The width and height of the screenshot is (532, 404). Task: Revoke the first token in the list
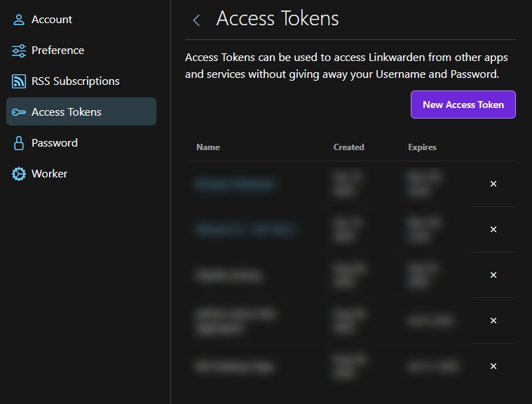[493, 184]
